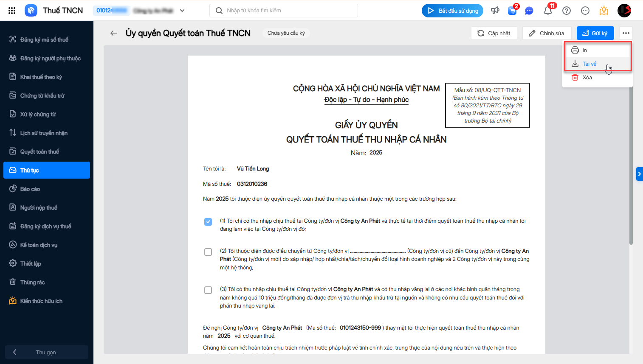Open Xử lý chứng từ in sidebar
643x364 pixels.
click(x=47, y=114)
